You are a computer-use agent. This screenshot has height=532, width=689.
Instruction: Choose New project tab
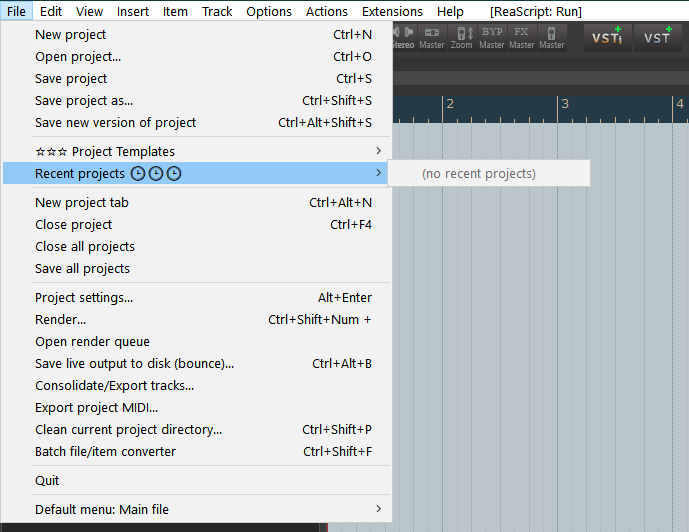(196, 202)
